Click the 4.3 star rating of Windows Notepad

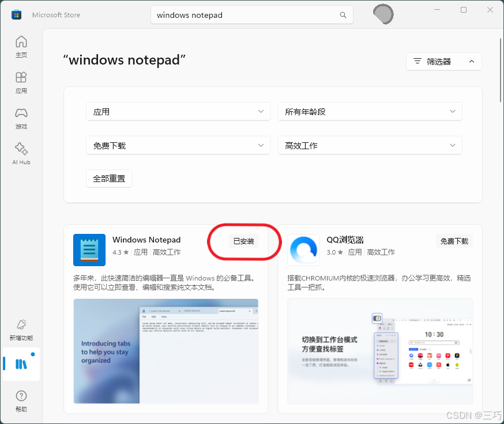[x=121, y=252]
